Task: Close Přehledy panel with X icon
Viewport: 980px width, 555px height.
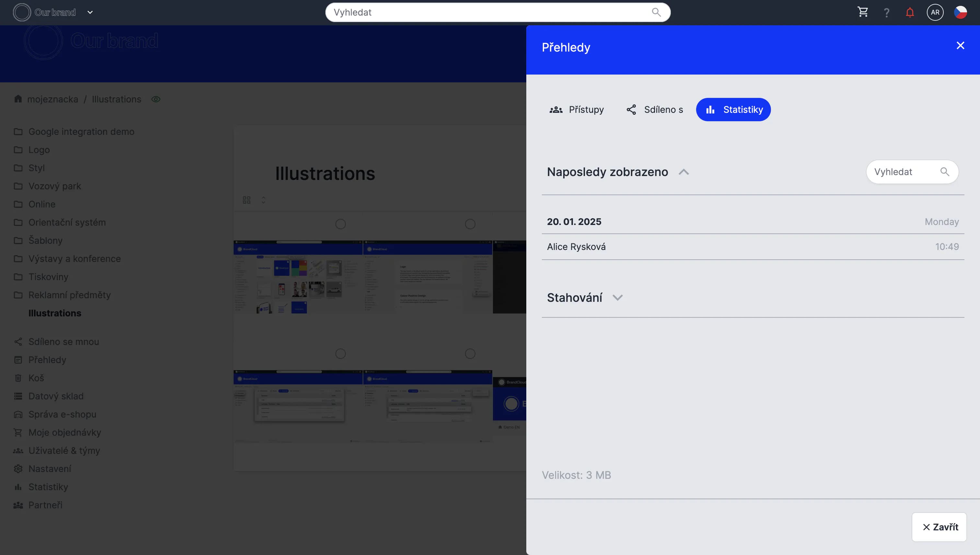Action: pyautogui.click(x=960, y=46)
